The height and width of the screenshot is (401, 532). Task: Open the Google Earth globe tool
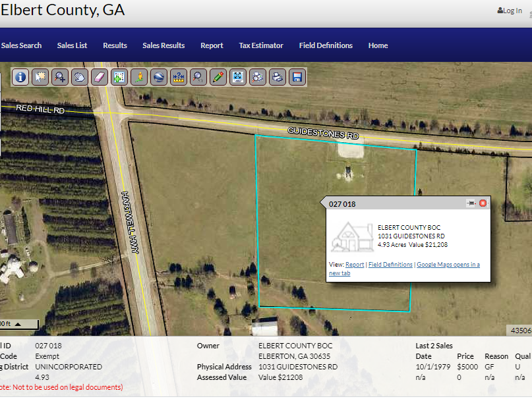pos(159,77)
